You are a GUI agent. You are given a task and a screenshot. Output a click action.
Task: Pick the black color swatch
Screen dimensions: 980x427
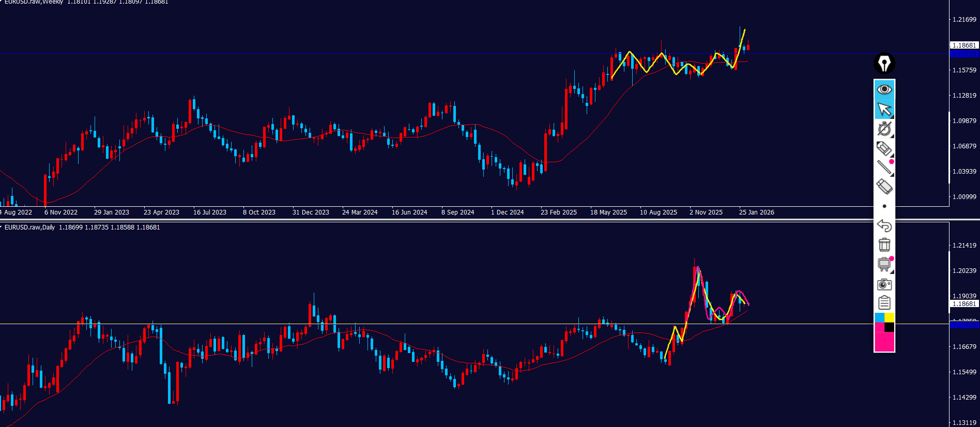pyautogui.click(x=889, y=327)
